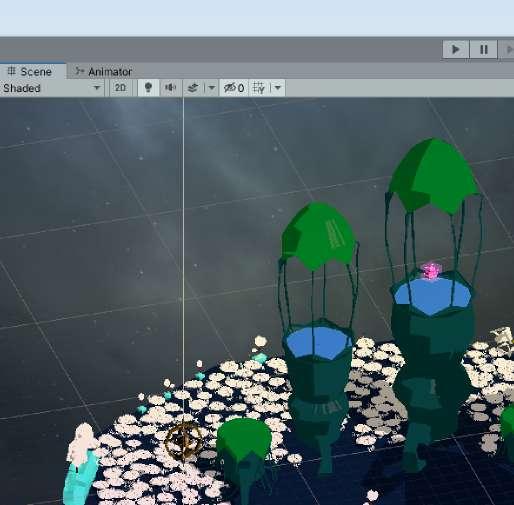The height and width of the screenshot is (505, 514).
Task: Expand the grid settings dropdown arrow
Action: pyautogui.click(x=278, y=88)
